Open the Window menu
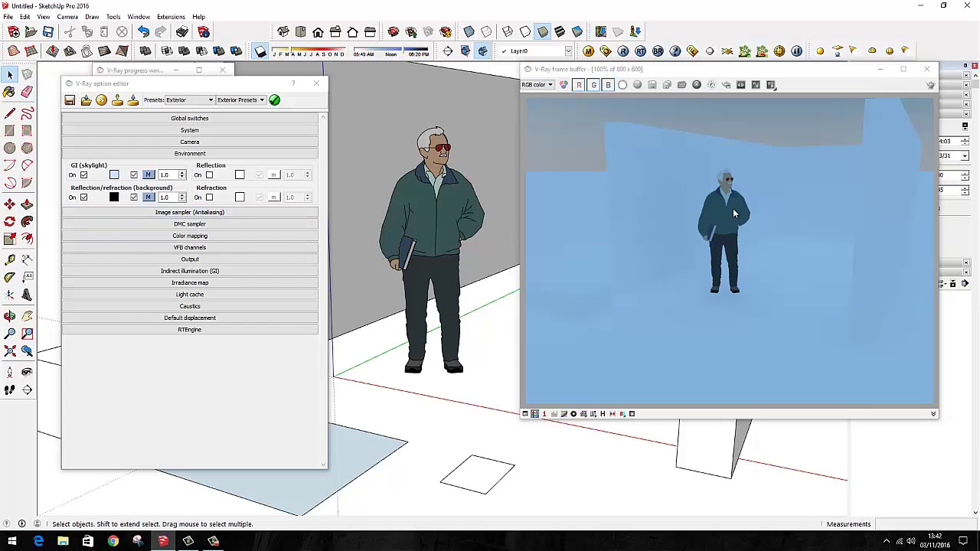The width and height of the screenshot is (980, 551). coord(139,17)
